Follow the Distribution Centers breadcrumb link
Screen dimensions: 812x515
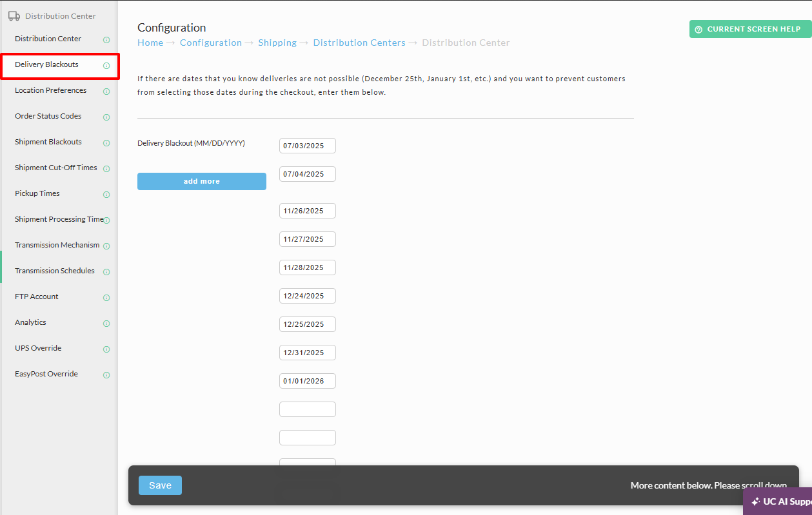359,43
